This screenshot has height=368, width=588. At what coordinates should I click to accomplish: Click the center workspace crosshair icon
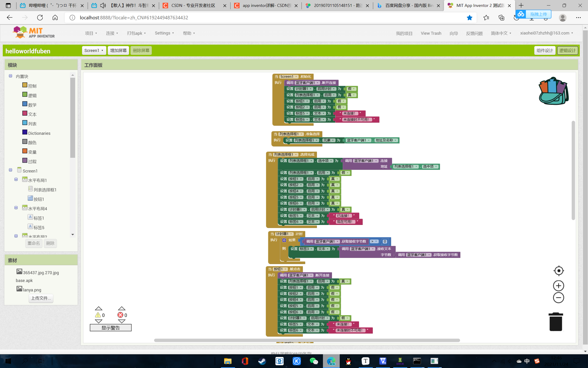point(559,271)
